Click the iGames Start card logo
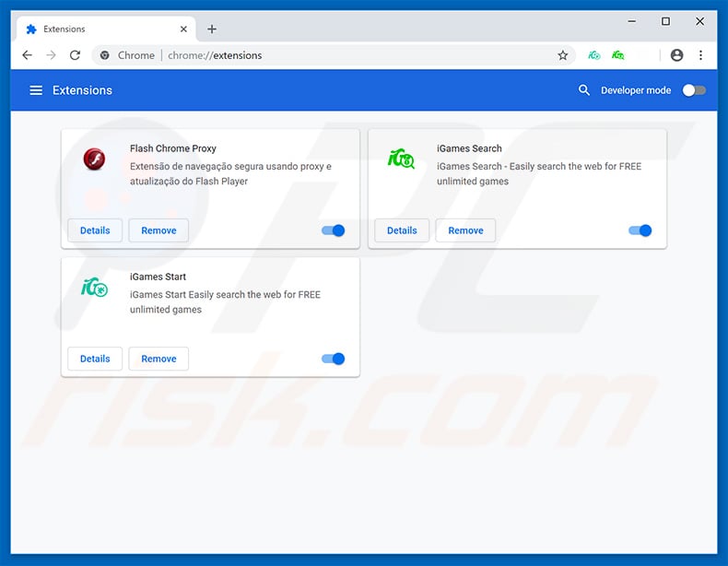The height and width of the screenshot is (566, 728). 94,288
